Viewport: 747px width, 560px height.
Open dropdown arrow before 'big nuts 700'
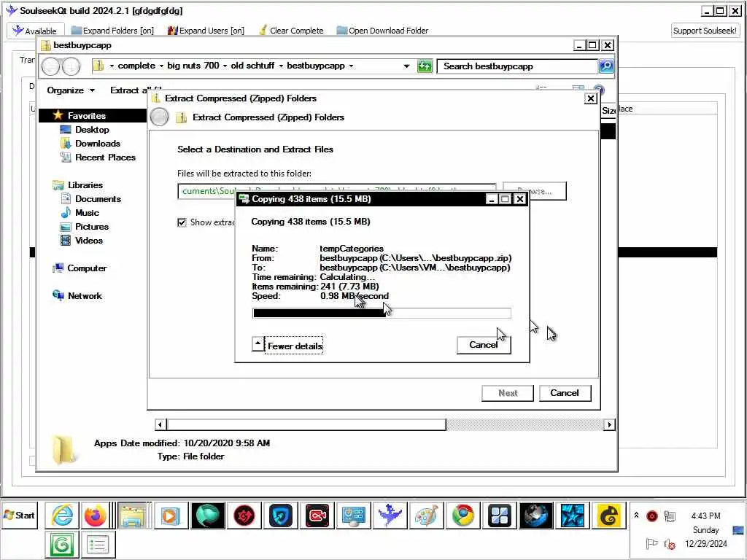[161, 66]
